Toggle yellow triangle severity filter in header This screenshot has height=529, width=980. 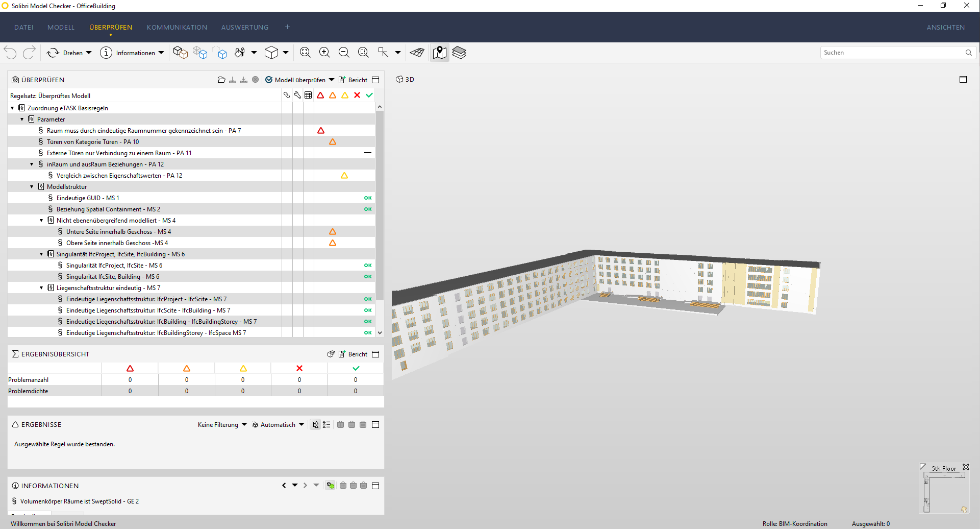[345, 95]
